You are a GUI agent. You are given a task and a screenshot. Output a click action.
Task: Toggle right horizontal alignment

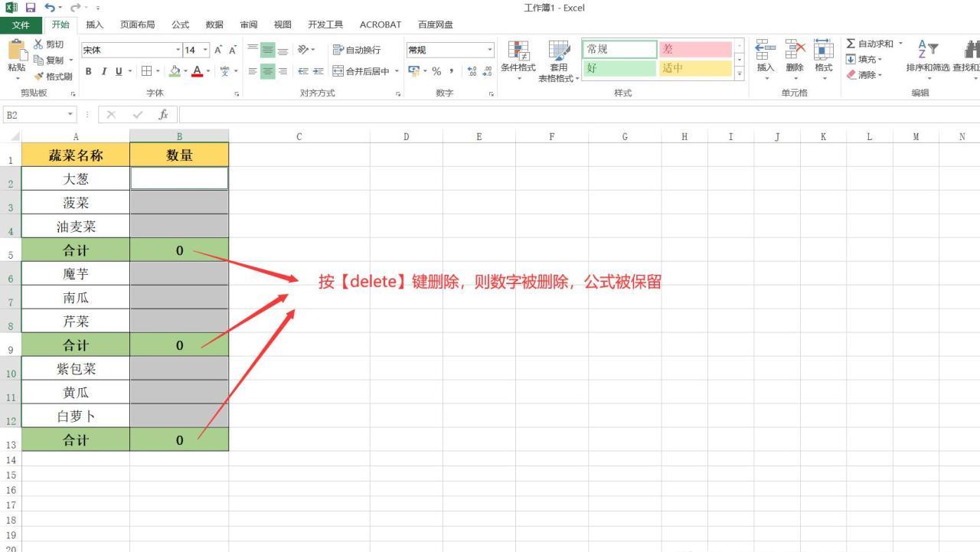pos(283,71)
